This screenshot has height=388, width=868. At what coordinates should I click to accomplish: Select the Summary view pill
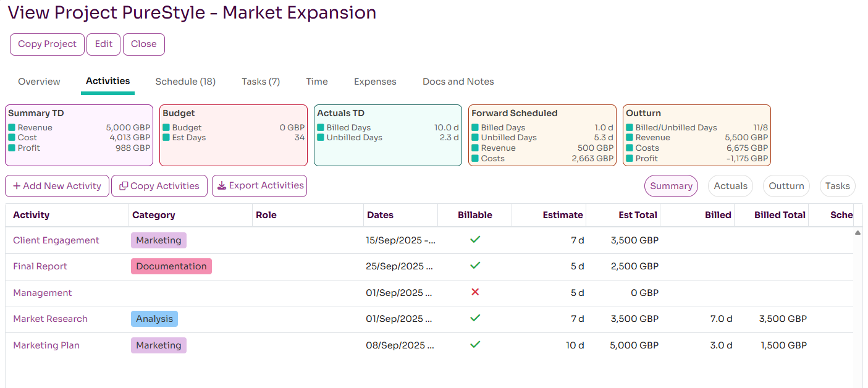click(671, 186)
